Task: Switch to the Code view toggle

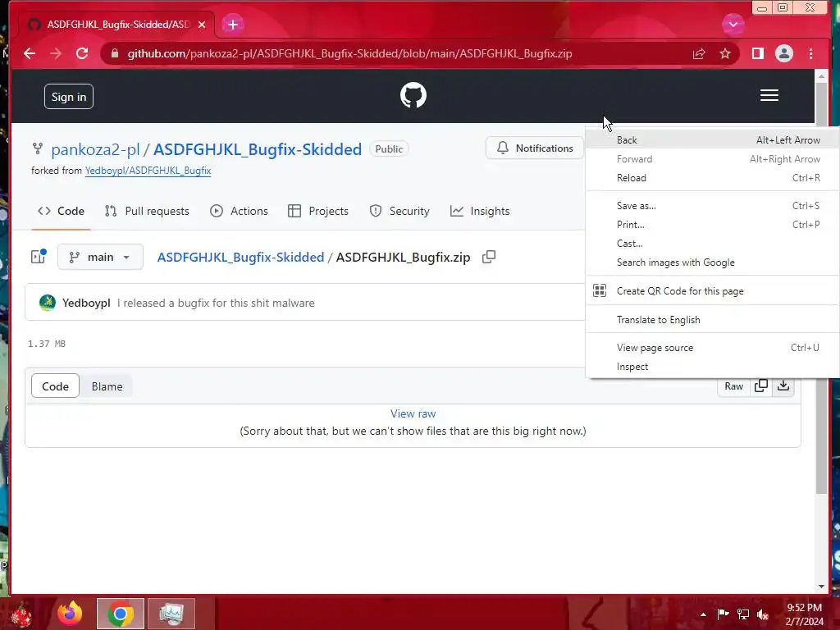Action: 55,386
